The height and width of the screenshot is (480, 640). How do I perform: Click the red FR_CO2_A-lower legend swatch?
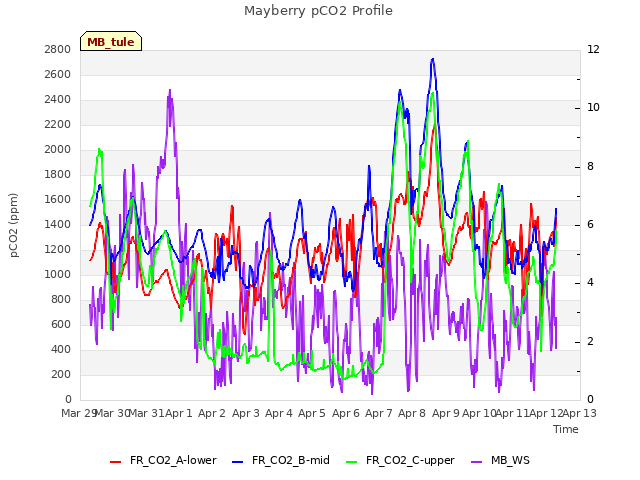116,461
